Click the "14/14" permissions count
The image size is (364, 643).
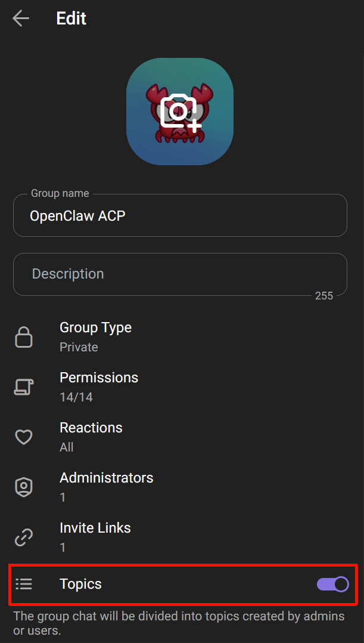pyautogui.click(x=76, y=397)
